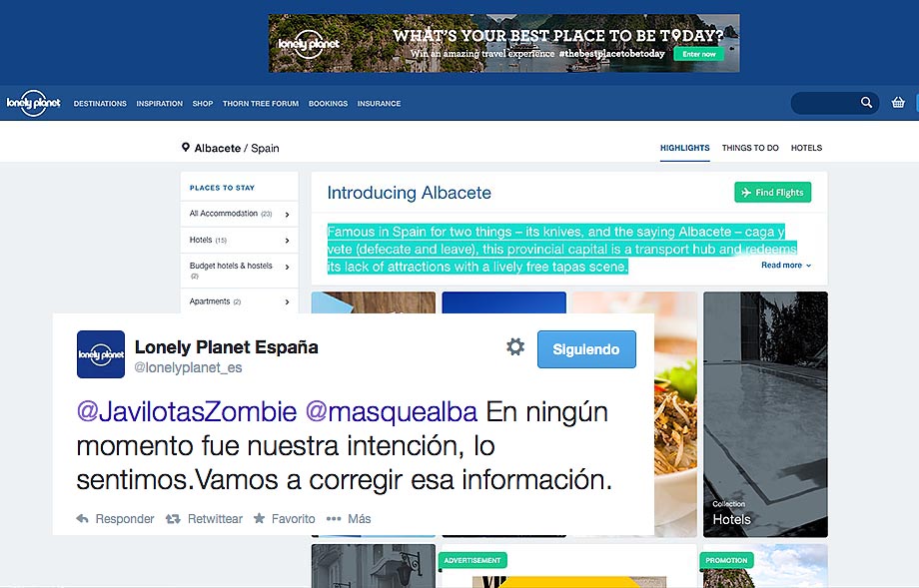Screen dimensions: 919x588
Task: Click the Retwittear retweet icon
Action: click(173, 518)
